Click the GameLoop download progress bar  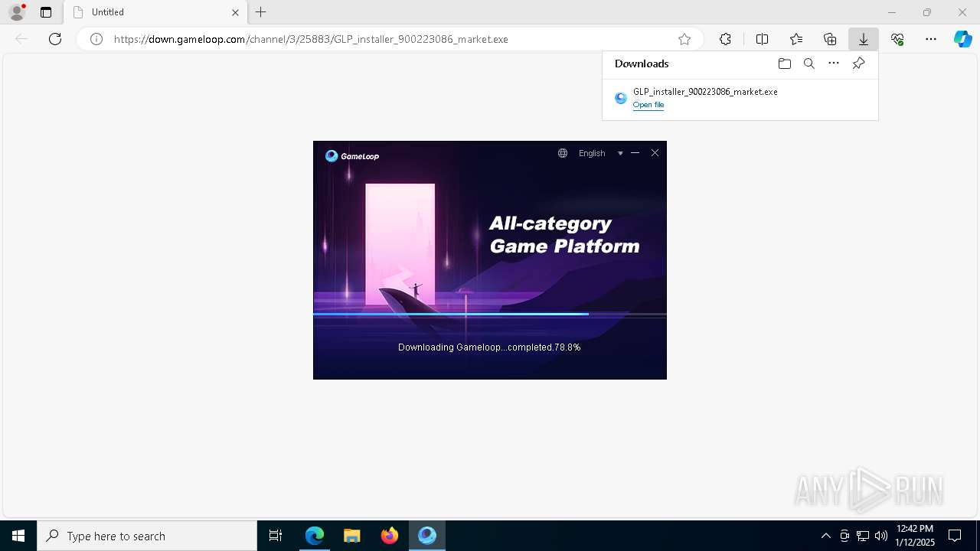point(490,314)
